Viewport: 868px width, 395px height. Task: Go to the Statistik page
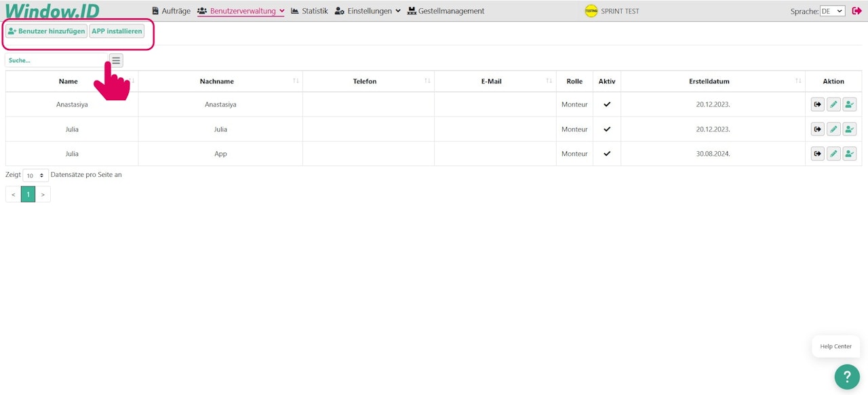pyautogui.click(x=309, y=11)
